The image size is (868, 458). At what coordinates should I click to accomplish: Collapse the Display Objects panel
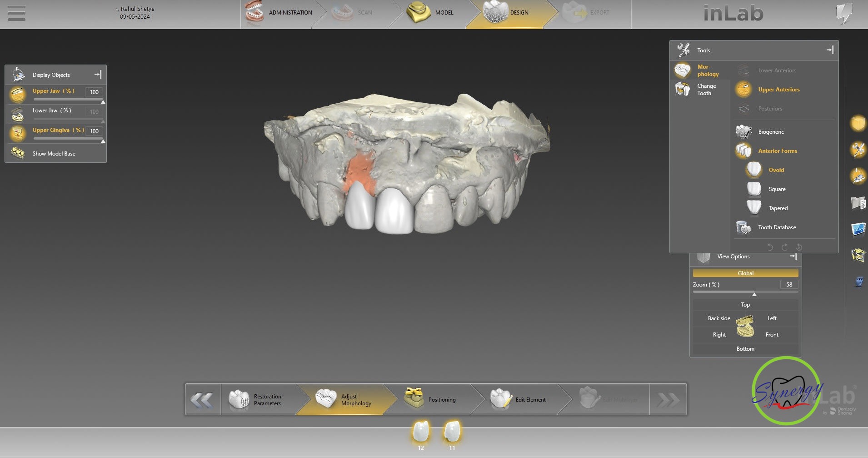point(98,75)
